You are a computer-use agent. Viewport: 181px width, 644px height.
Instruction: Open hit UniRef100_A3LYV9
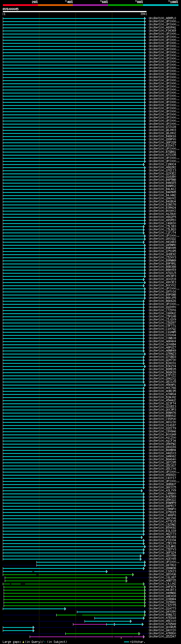click(x=162, y=491)
